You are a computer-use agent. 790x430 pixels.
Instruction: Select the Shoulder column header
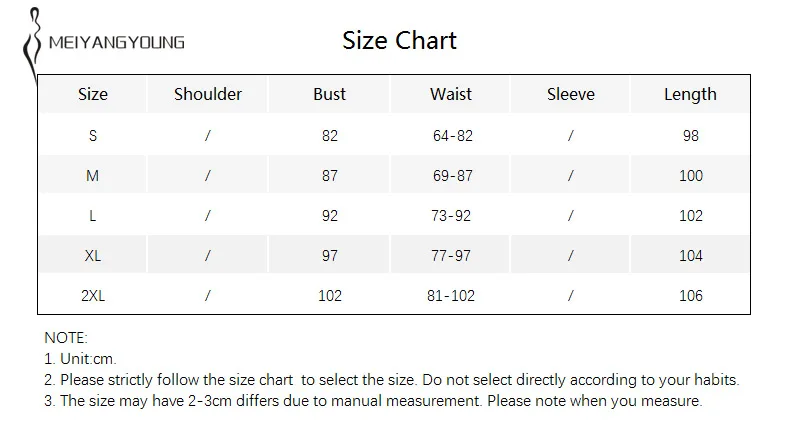[x=208, y=94]
